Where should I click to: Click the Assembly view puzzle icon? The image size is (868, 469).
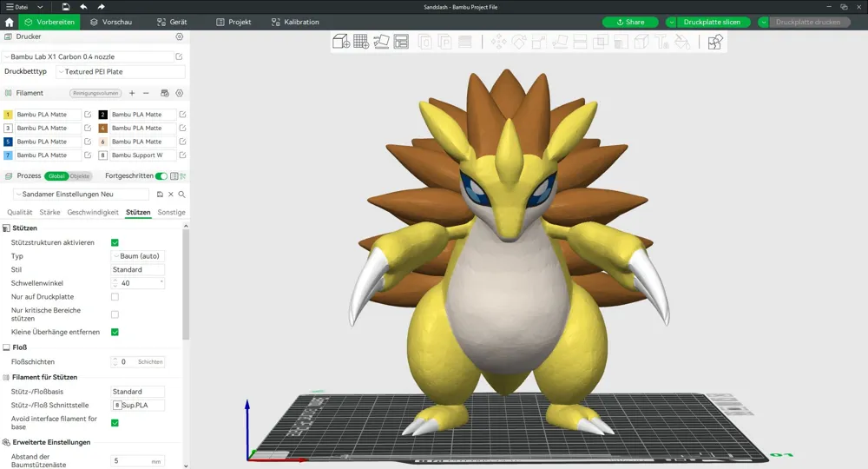click(x=715, y=42)
